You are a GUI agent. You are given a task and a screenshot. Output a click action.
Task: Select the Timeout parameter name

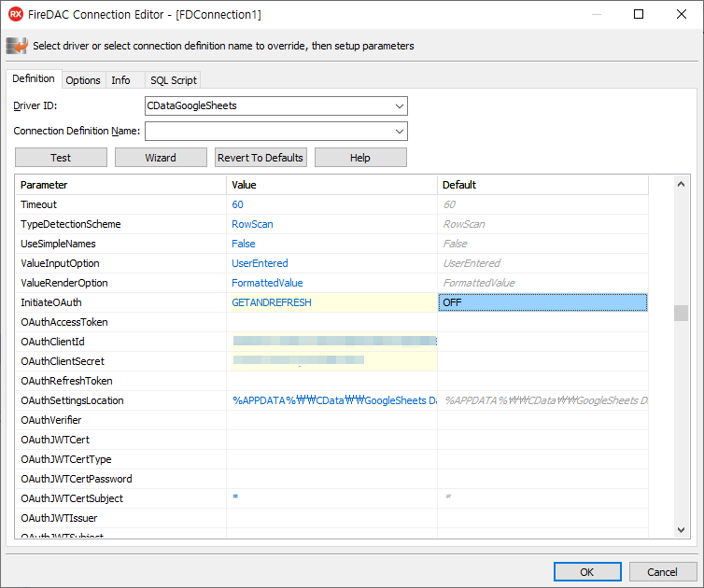(x=38, y=204)
